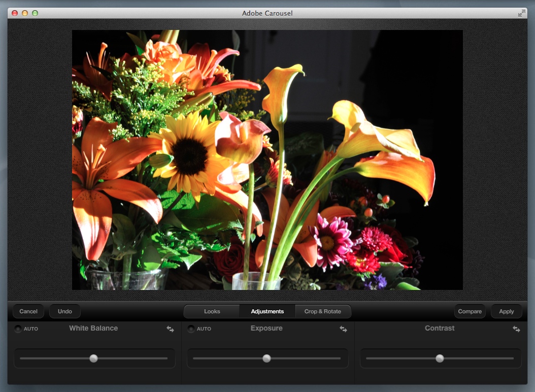Click the swap arrows icon beside Exposure

pos(343,329)
